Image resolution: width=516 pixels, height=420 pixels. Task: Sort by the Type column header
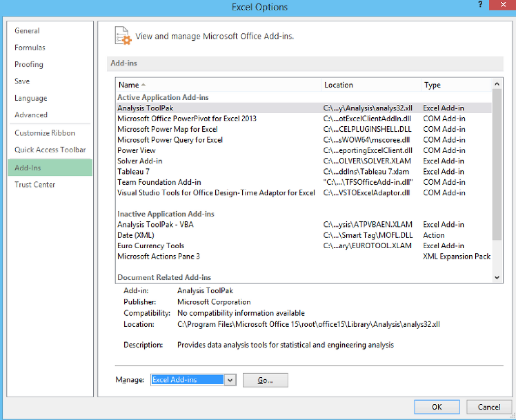click(456, 85)
